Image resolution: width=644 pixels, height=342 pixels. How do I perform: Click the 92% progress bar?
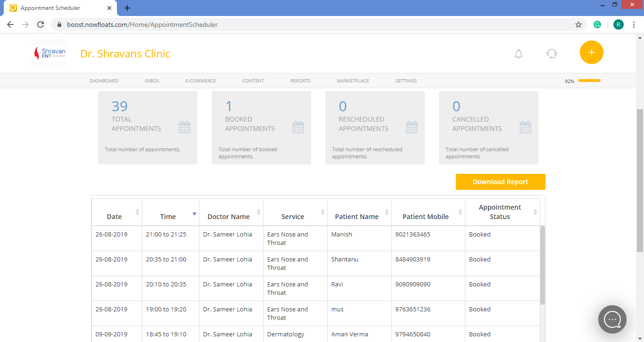pos(590,81)
